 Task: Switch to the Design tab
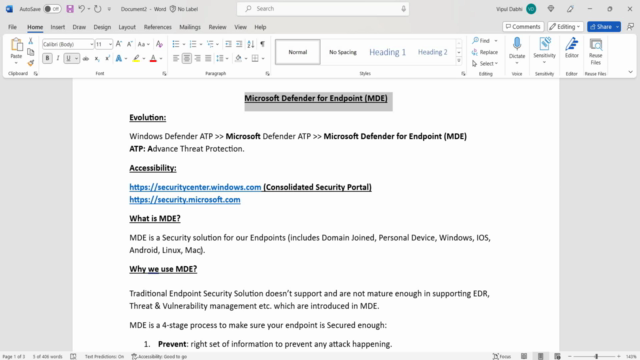[x=102, y=27]
